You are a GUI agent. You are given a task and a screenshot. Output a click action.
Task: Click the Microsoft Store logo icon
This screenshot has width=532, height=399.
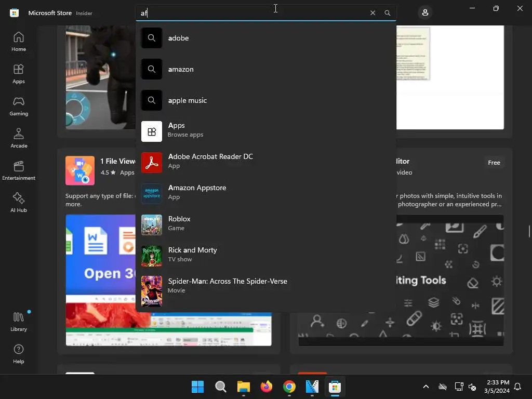point(14,13)
